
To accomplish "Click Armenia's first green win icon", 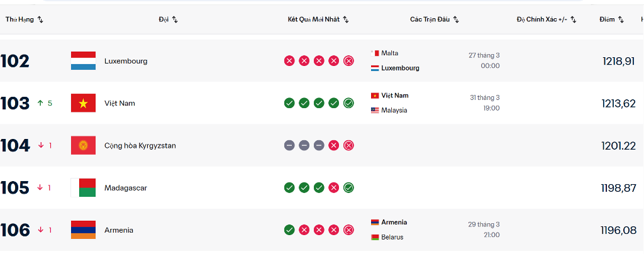I will pos(289,230).
